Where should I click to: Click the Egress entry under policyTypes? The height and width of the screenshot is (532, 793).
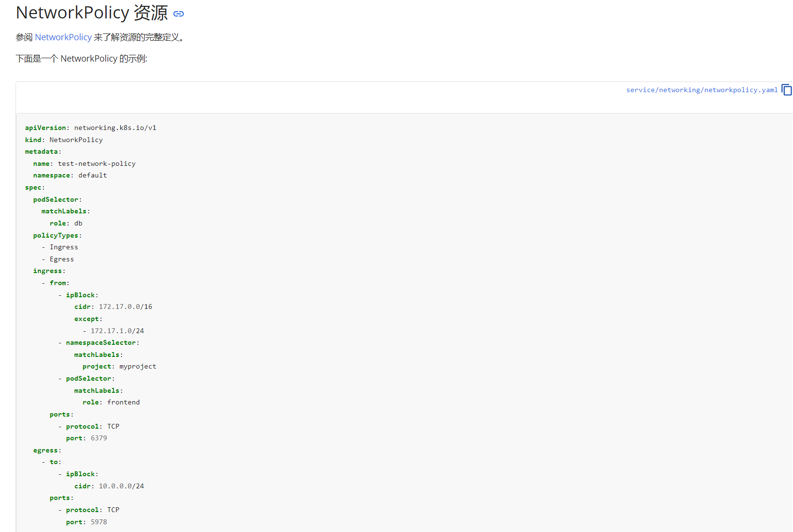(x=62, y=259)
